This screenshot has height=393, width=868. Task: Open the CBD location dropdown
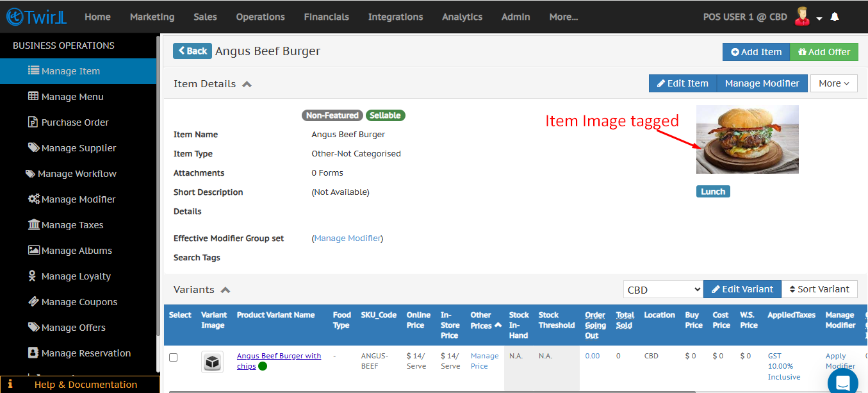[x=663, y=289]
